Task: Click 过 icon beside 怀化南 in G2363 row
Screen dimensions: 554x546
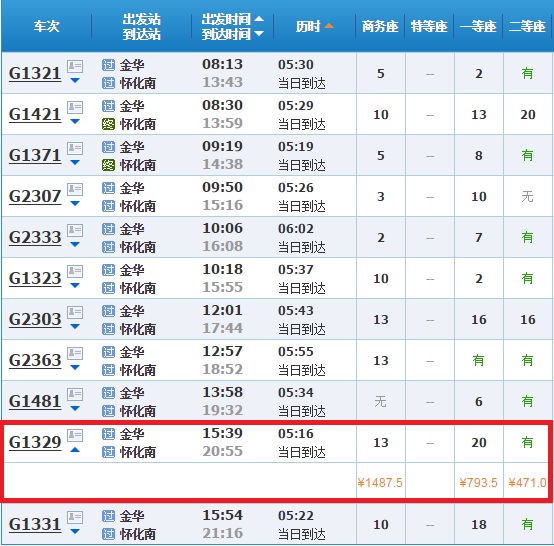Action: coord(108,370)
